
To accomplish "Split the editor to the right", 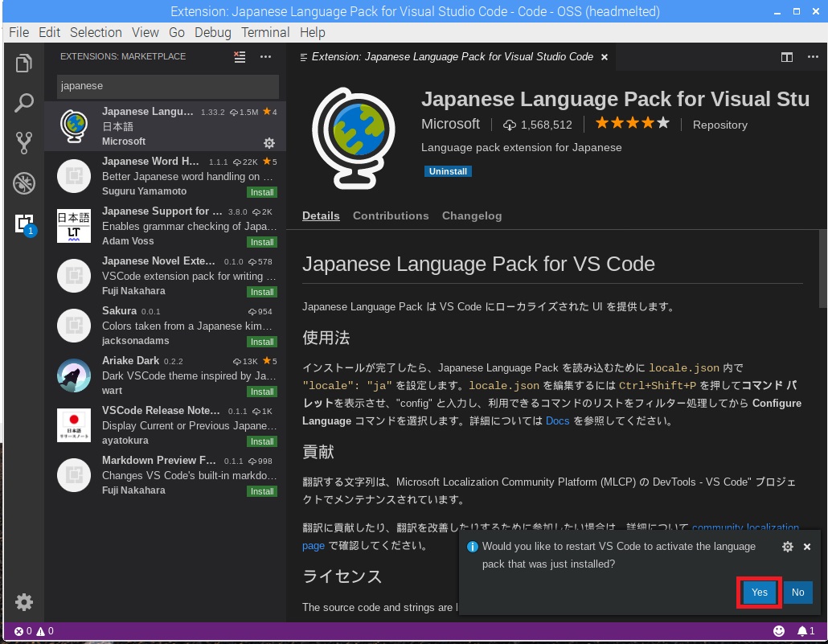I will click(787, 57).
